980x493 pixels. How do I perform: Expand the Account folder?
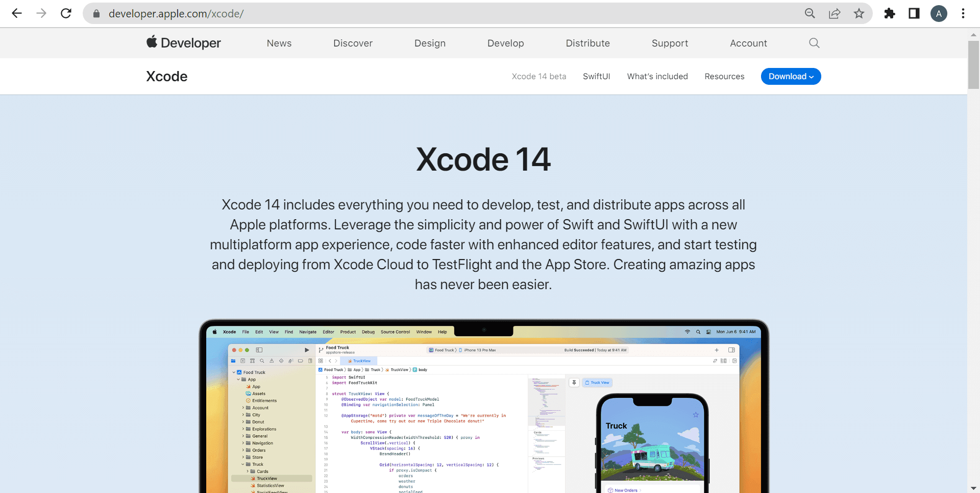[x=243, y=408]
